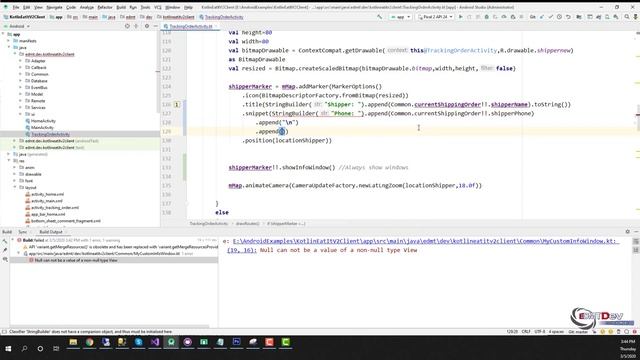Click the UTF-8 encoding status bar entry

point(540,332)
